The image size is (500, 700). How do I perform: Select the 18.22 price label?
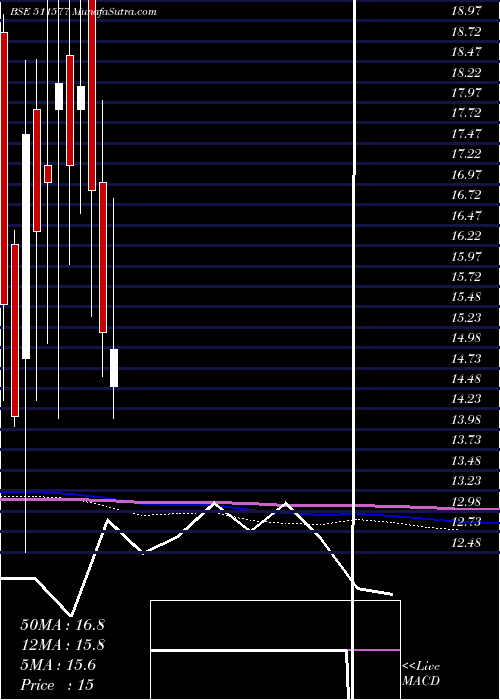[x=466, y=72]
